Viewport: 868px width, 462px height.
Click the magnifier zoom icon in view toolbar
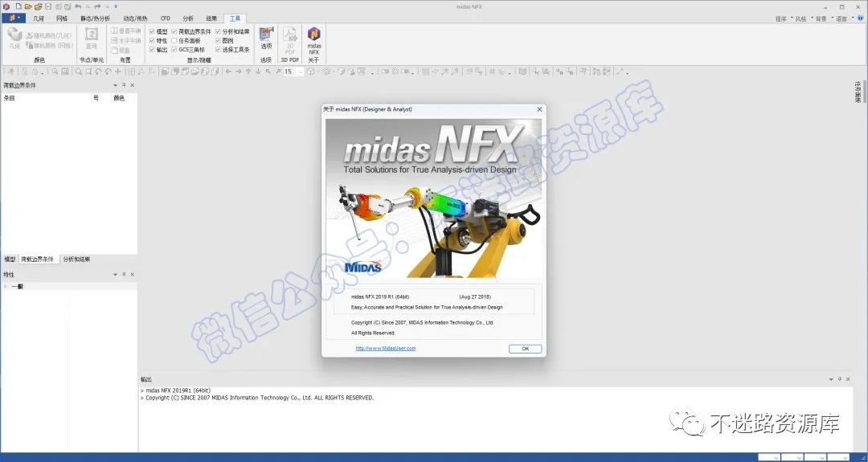pos(78,72)
